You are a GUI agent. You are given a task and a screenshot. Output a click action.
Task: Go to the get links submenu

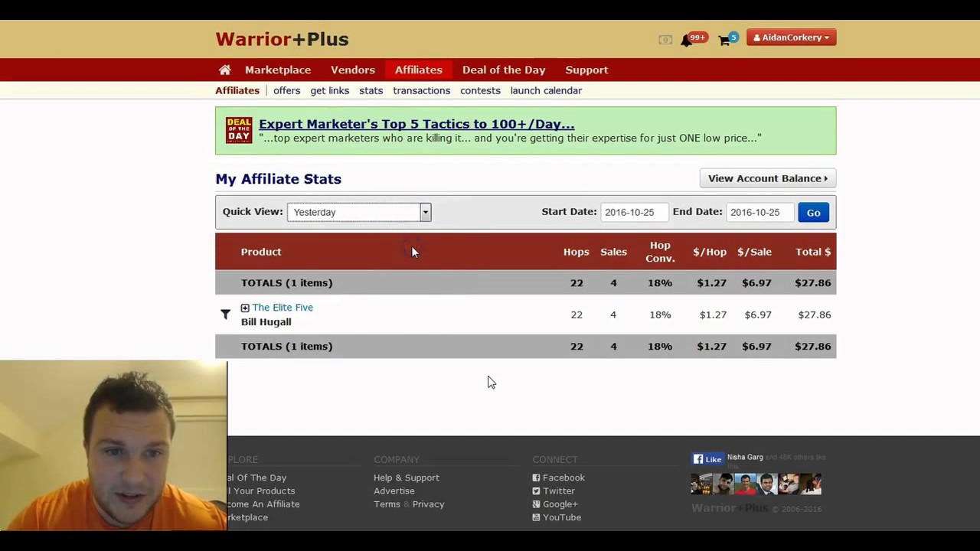(x=329, y=90)
